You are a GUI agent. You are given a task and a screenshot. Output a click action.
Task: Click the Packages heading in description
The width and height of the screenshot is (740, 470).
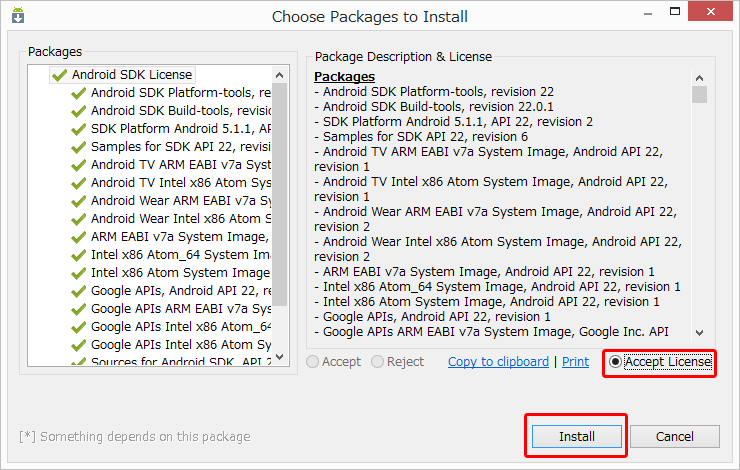pos(345,76)
